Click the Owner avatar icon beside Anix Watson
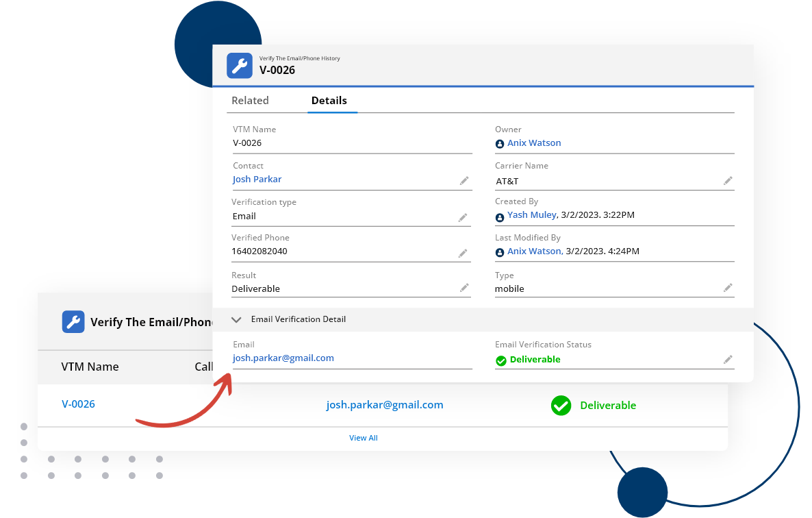 pyautogui.click(x=500, y=144)
